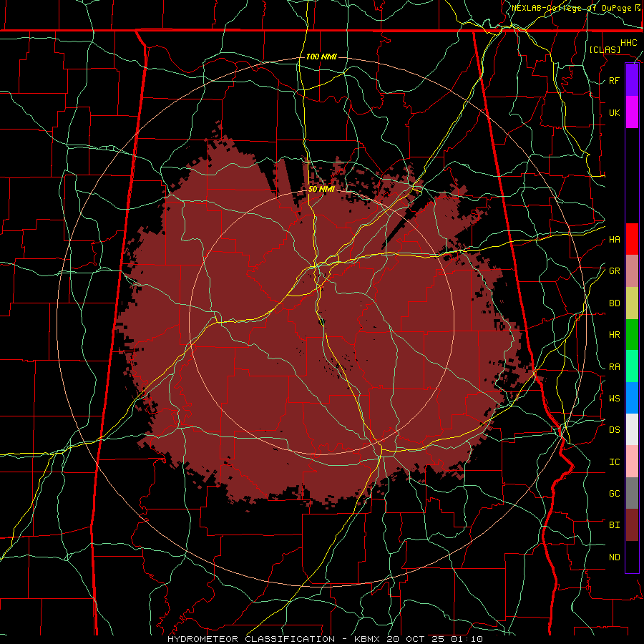Click the IC light pink legend swatch
This screenshot has width=644, height=644.
click(632, 462)
